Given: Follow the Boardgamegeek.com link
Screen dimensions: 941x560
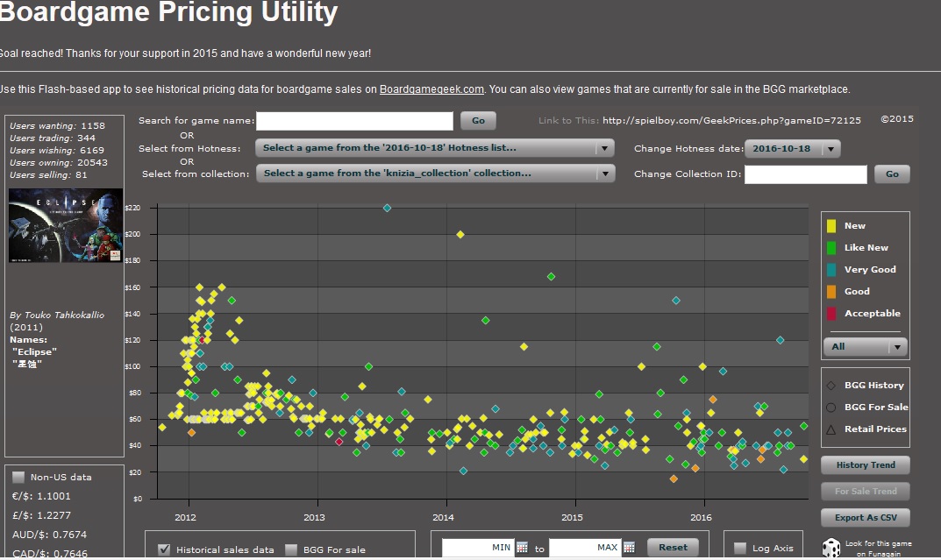Looking at the screenshot, I should click(431, 89).
